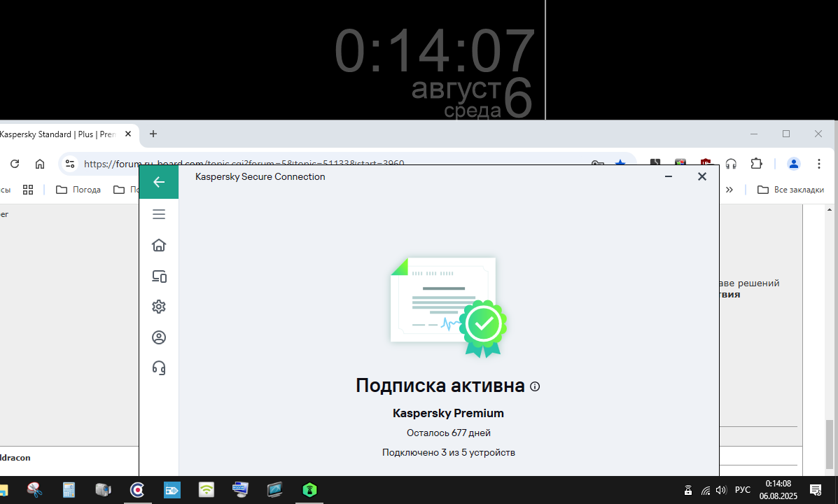This screenshot has height=504, width=838.
Task: Switch the "РУС" input language
Action: click(743, 489)
